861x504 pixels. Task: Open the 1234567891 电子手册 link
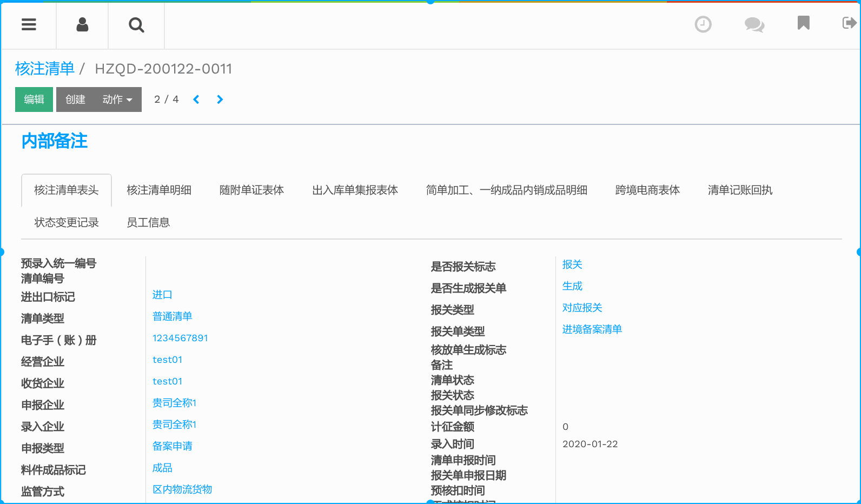[x=180, y=338]
